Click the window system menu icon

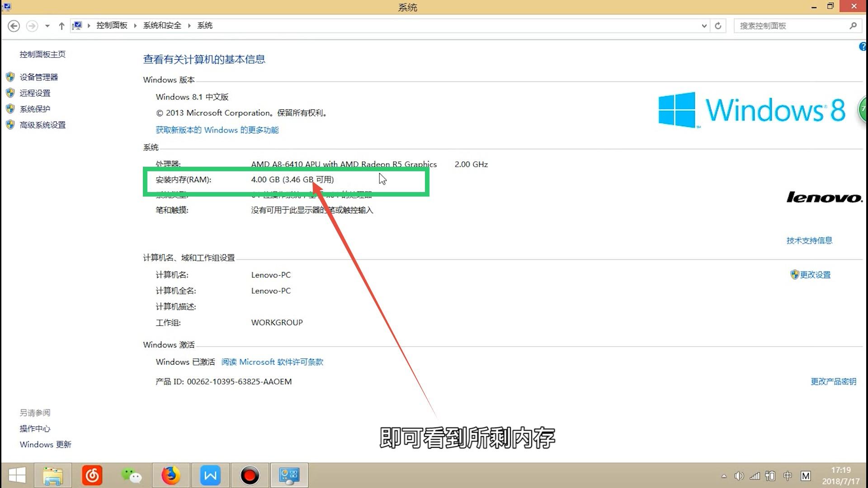tap(7, 6)
